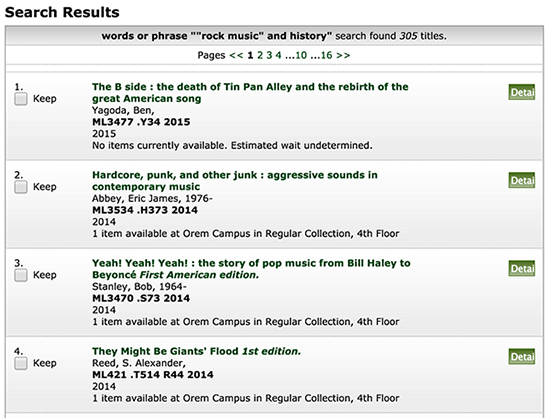Tick Keep checkbox for Hardcore, punk result
This screenshot has height=418, width=550.
coord(21,187)
